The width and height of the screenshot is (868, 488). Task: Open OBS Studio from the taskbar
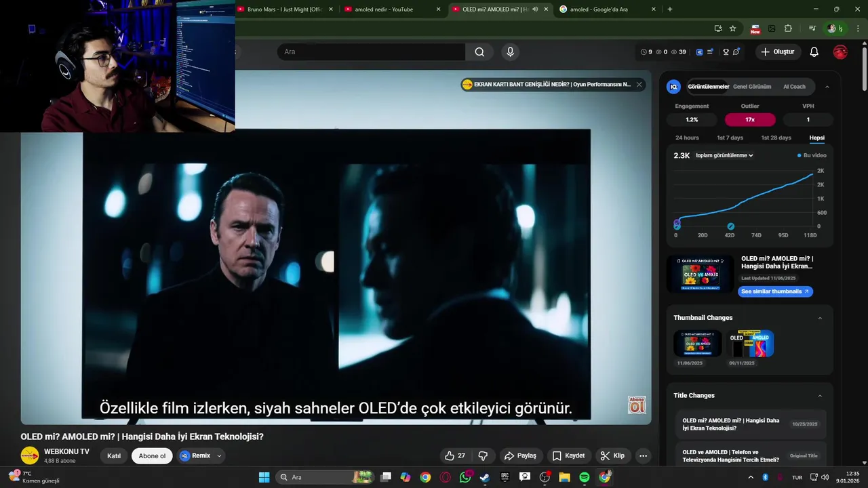pyautogui.click(x=545, y=477)
